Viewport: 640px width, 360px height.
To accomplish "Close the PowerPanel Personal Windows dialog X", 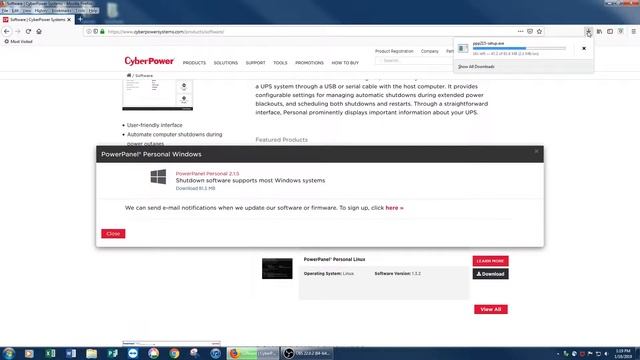I will tap(536, 151).
